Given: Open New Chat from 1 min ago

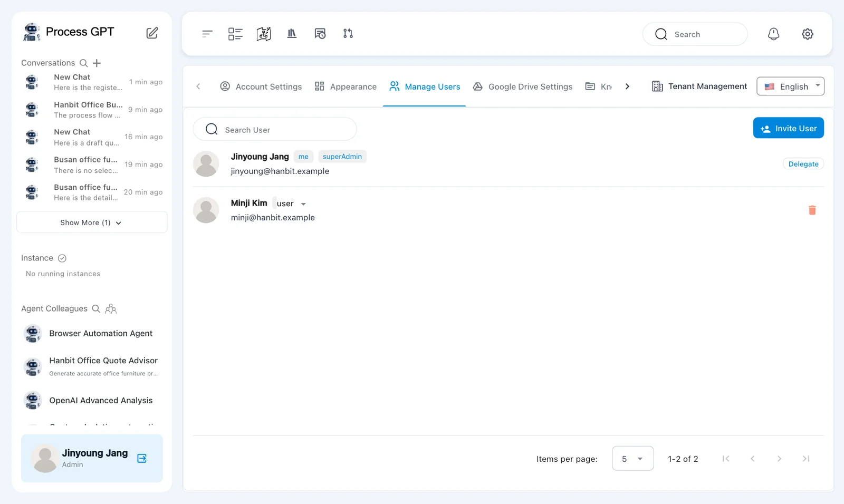Looking at the screenshot, I should click(x=92, y=82).
